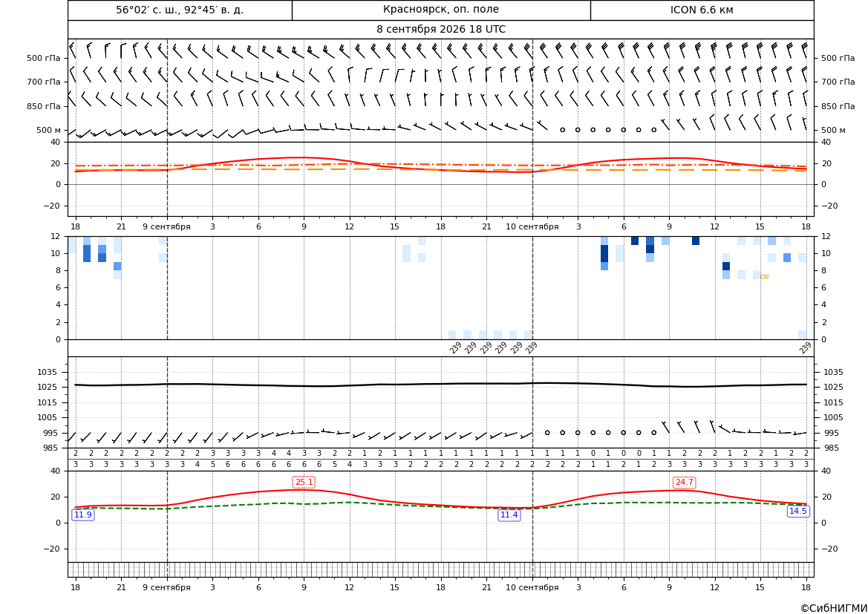Click the 9 сентября label on bottom axis
The image size is (868, 614).
(166, 587)
